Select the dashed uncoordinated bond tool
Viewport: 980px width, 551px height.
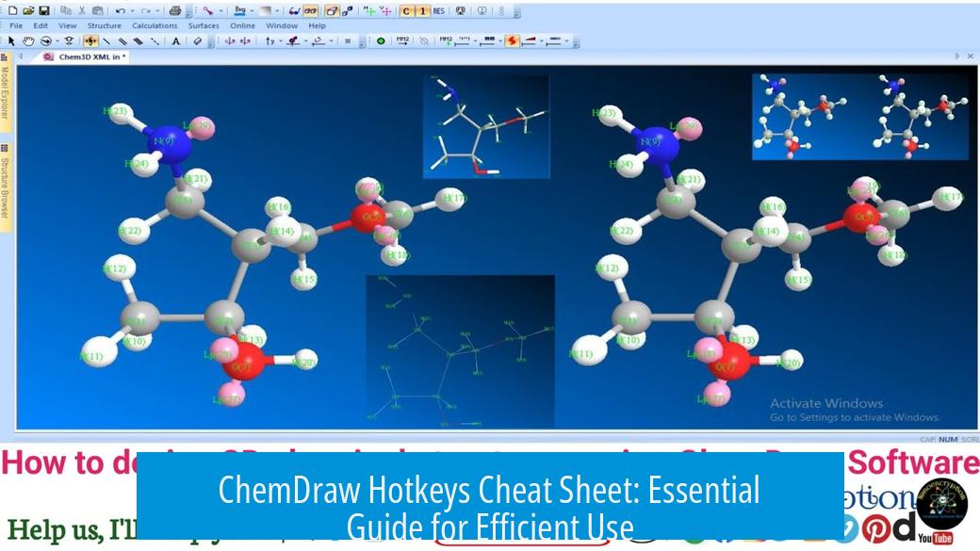click(x=155, y=41)
